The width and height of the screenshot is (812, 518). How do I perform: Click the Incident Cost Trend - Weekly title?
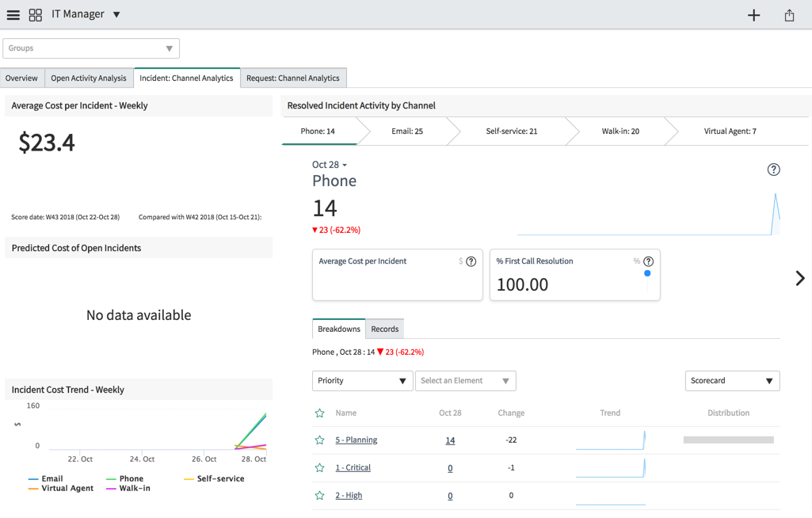68,390
